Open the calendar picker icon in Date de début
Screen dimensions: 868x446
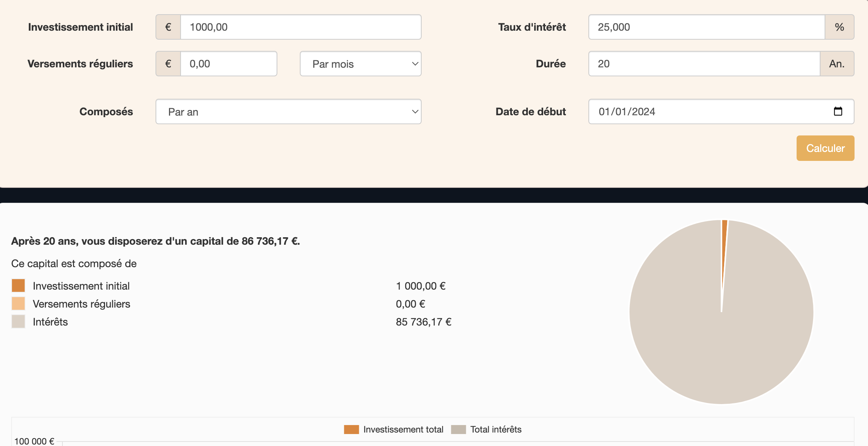pyautogui.click(x=838, y=111)
